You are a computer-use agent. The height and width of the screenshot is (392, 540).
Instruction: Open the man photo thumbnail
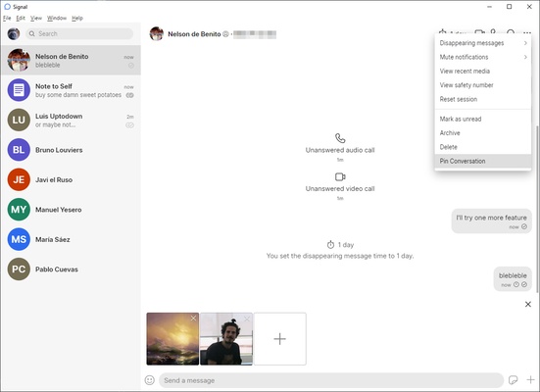point(226,339)
